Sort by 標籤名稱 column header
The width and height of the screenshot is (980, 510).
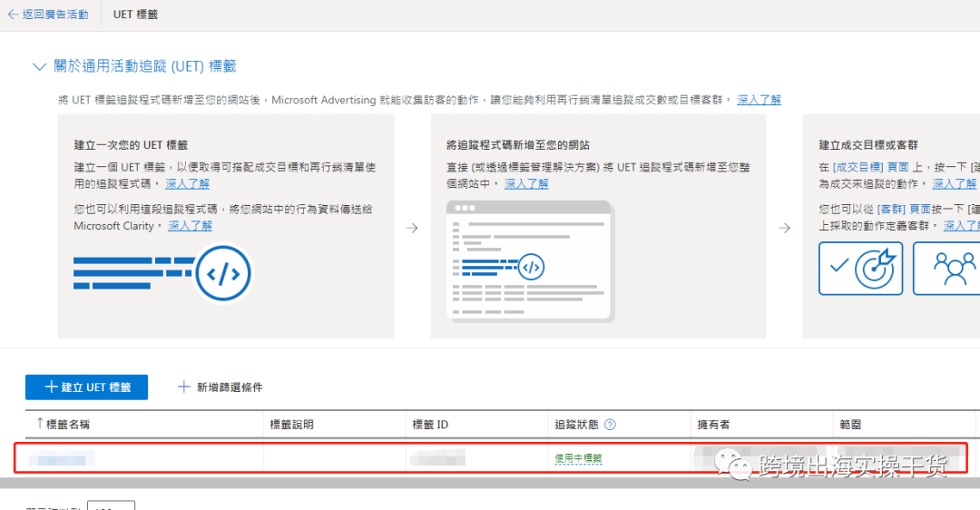tap(67, 425)
